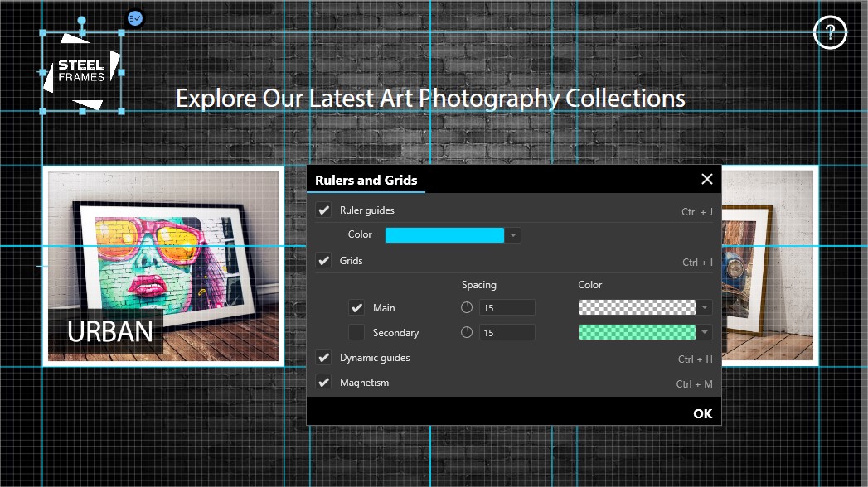
Task: Toggle the Magnetism checkbox
Action: [x=324, y=383]
